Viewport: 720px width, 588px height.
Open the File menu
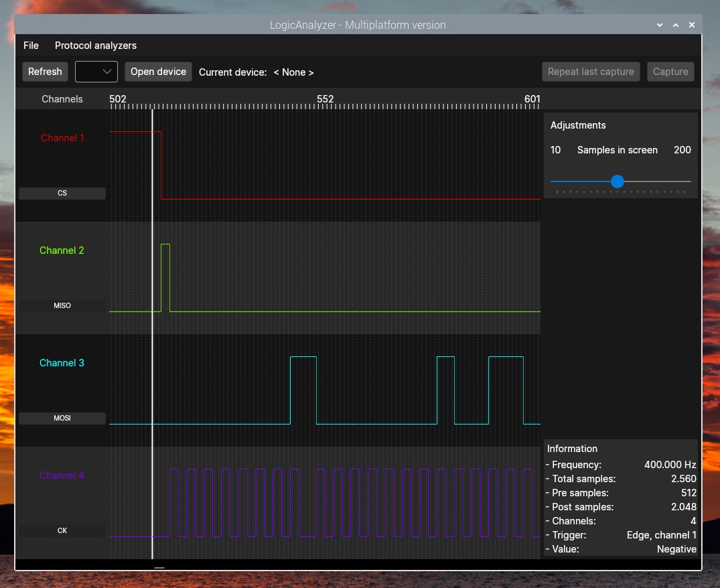tap(31, 46)
